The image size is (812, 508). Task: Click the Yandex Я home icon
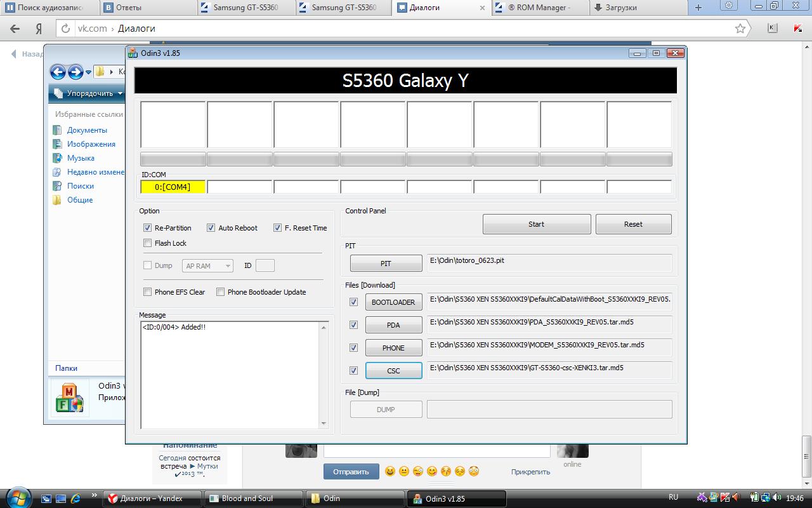39,29
